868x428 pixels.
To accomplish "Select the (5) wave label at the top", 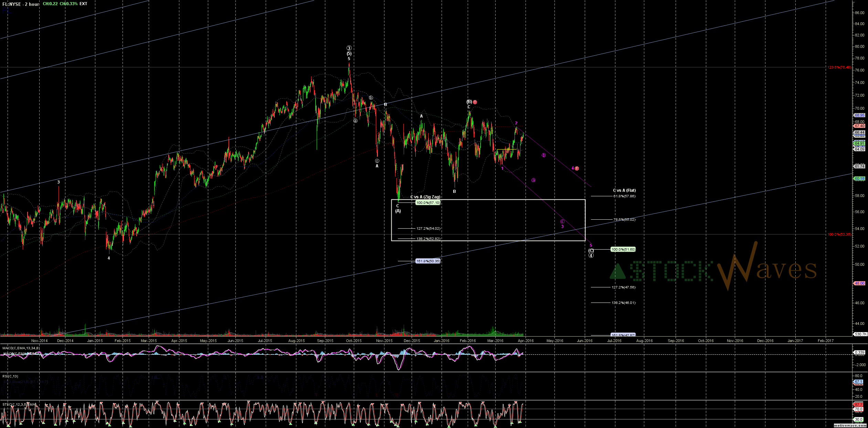I will pos(349,54).
